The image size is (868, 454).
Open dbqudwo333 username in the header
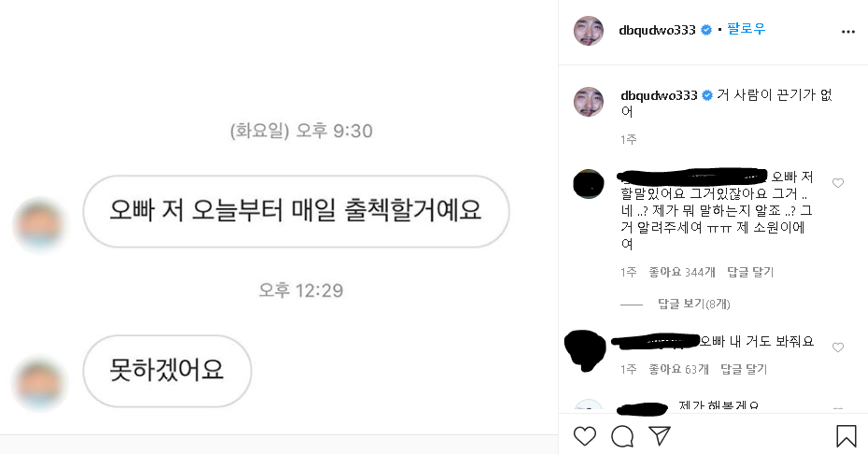(657, 30)
